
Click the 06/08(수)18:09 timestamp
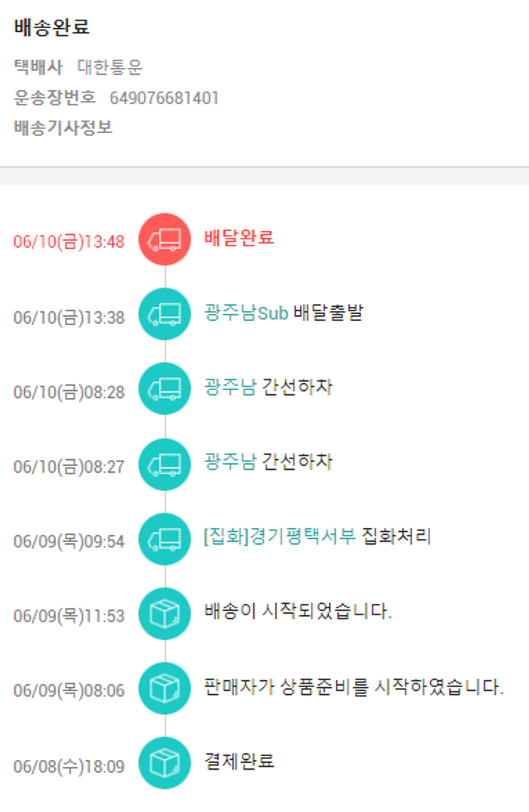tap(68, 766)
